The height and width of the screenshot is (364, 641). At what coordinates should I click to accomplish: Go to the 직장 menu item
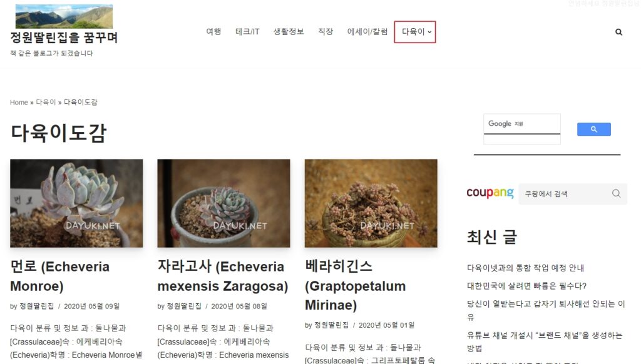[x=326, y=31]
